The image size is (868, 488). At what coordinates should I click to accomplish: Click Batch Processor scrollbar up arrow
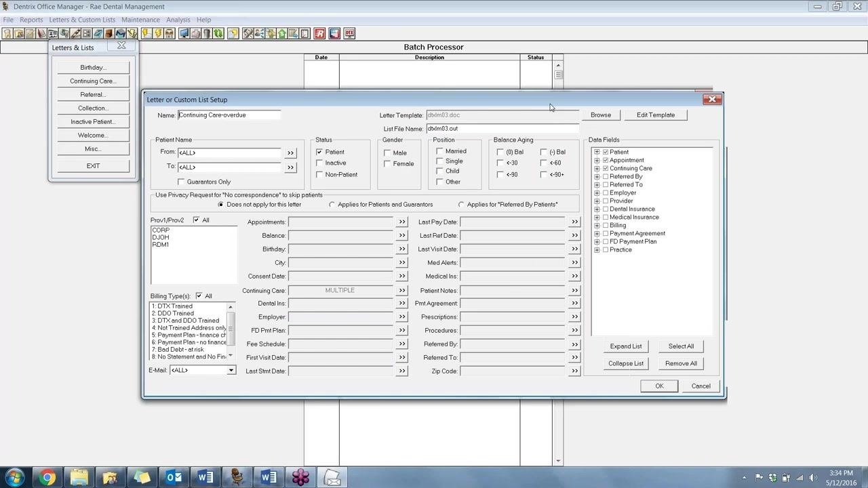coord(558,65)
